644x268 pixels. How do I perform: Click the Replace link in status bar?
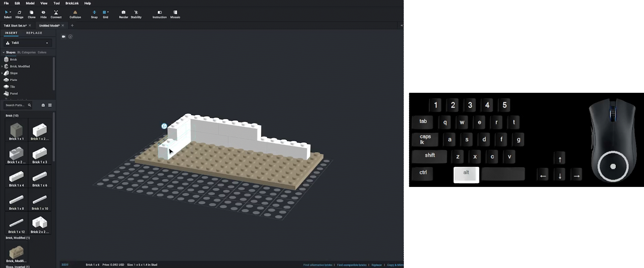376,265
